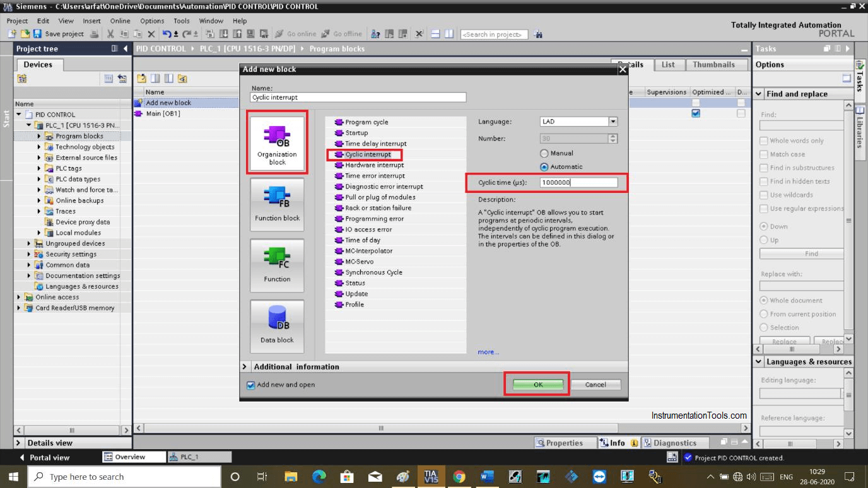Collapse Project tree with the left arrow icon

(x=126, y=49)
